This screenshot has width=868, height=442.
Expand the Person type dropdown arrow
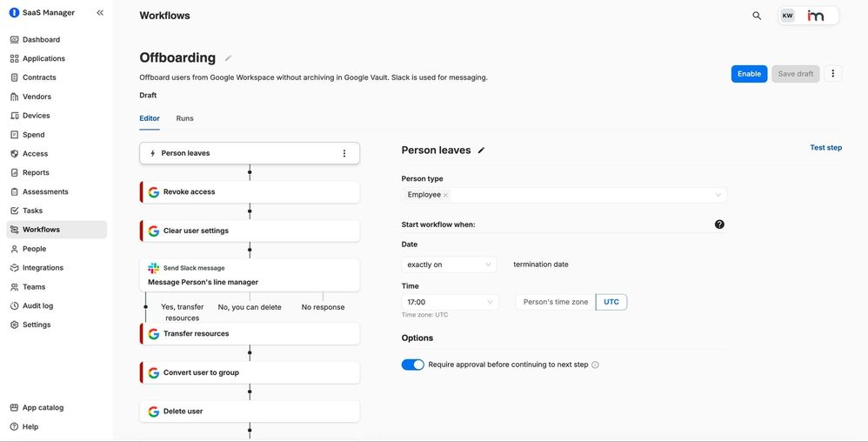coord(718,195)
